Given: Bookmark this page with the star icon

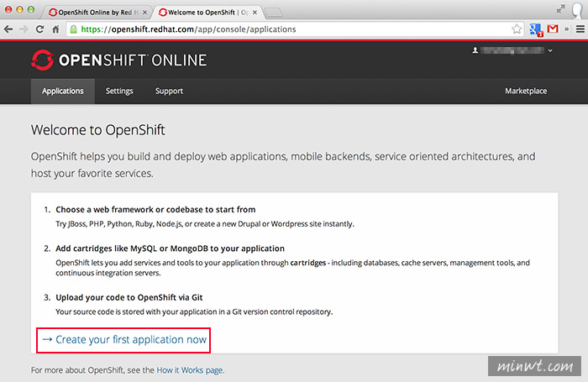Looking at the screenshot, I should (x=517, y=29).
